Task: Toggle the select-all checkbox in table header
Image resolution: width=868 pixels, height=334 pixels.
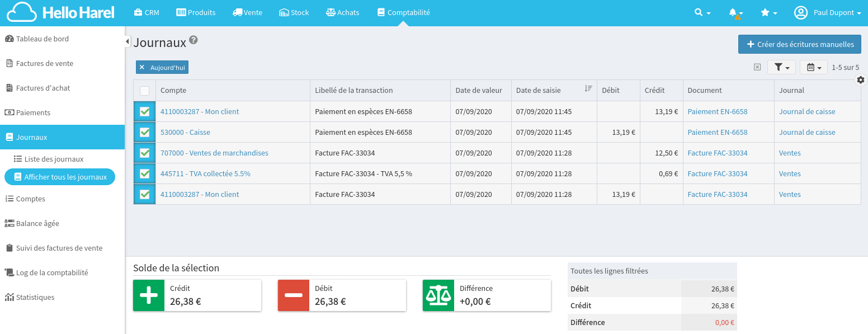Action: [144, 91]
